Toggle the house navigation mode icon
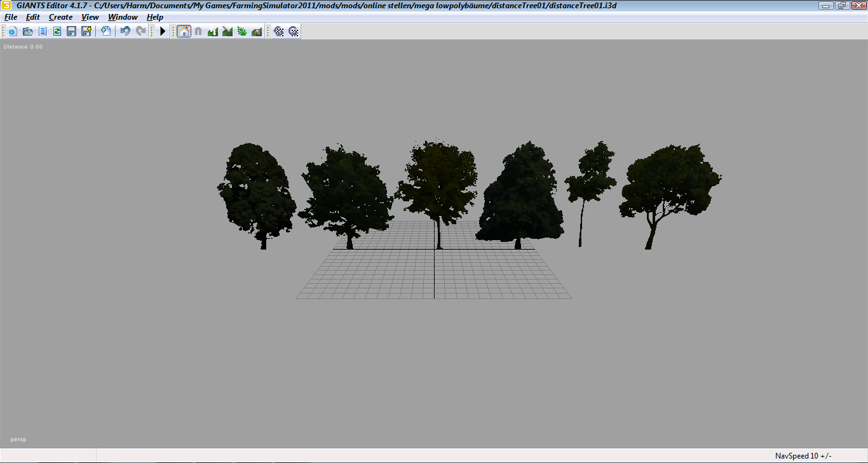The height and width of the screenshot is (463, 868). click(x=184, y=31)
